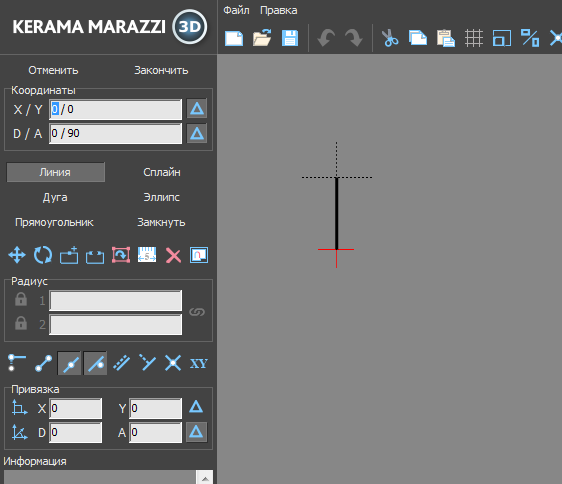The image size is (562, 484).
Task: Click the Save floppy disk icon
Action: point(290,38)
